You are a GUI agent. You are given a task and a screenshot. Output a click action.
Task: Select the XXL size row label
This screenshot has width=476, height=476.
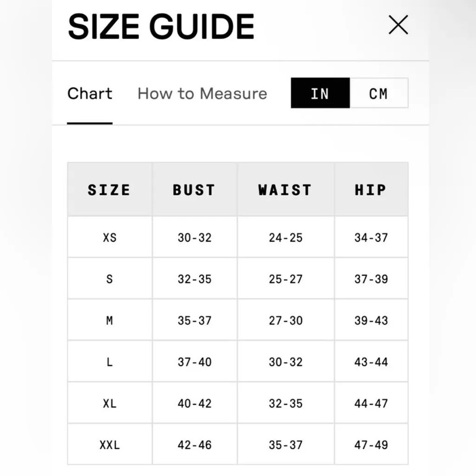coord(110,444)
